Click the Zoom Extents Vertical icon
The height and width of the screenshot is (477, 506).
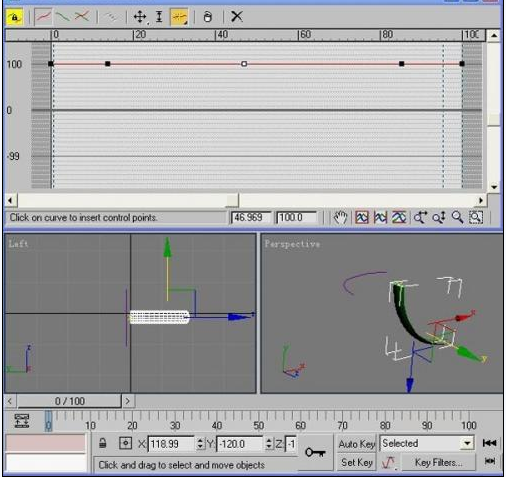(x=399, y=218)
